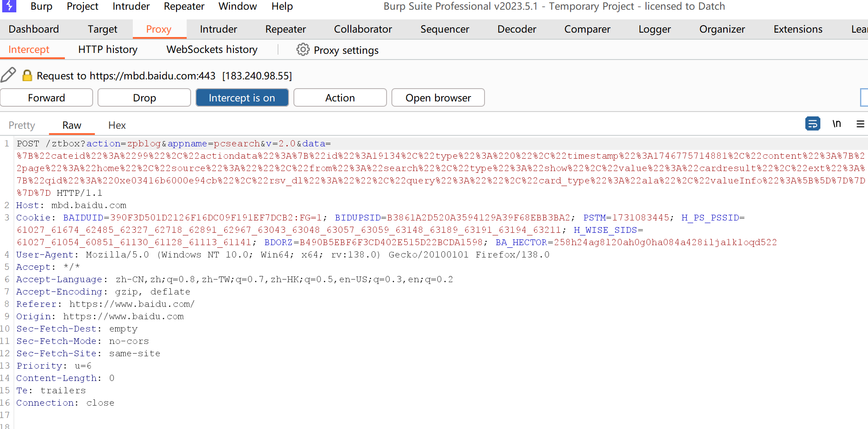Switch to the Intruder tool tab
The height and width of the screenshot is (429, 868).
click(x=218, y=29)
